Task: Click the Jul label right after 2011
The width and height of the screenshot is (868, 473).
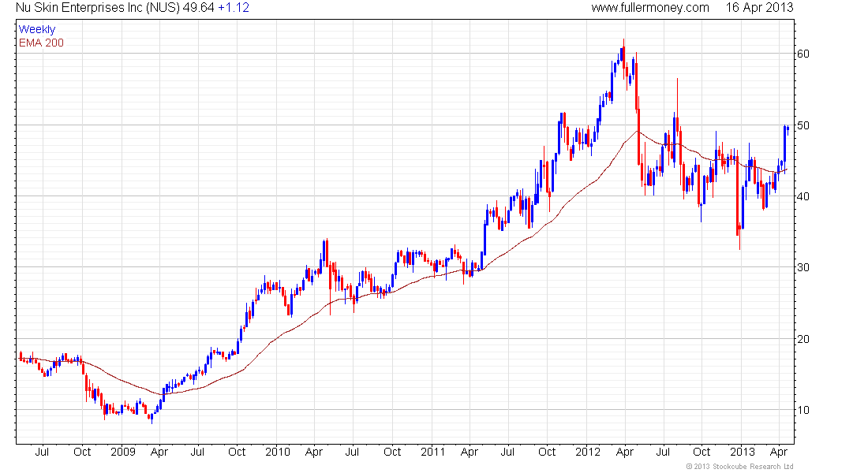Action: coord(507,452)
